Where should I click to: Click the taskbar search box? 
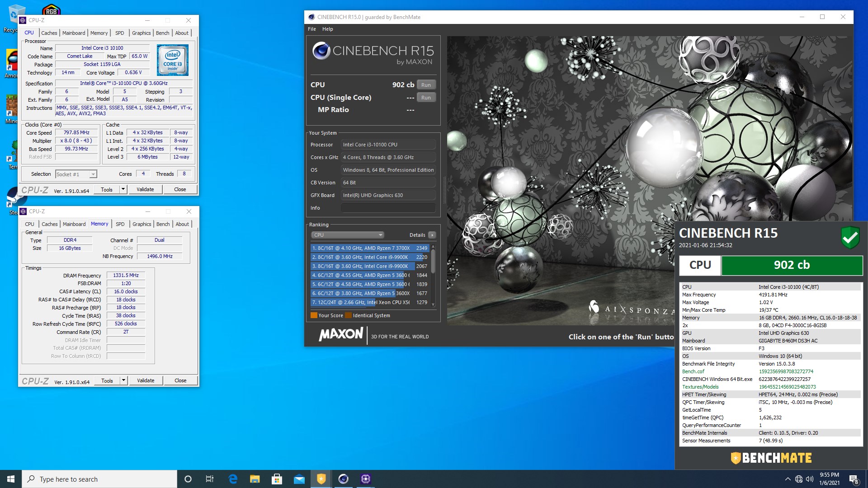pos(99,479)
